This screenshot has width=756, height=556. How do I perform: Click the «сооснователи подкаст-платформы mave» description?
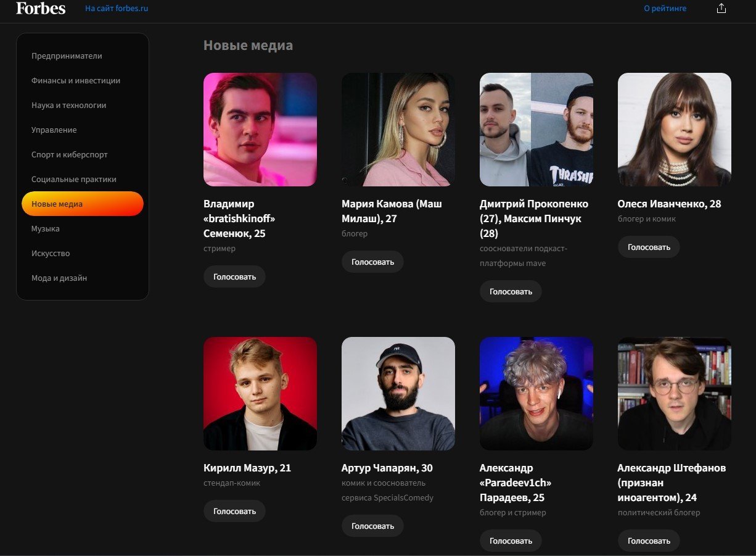[x=524, y=256]
